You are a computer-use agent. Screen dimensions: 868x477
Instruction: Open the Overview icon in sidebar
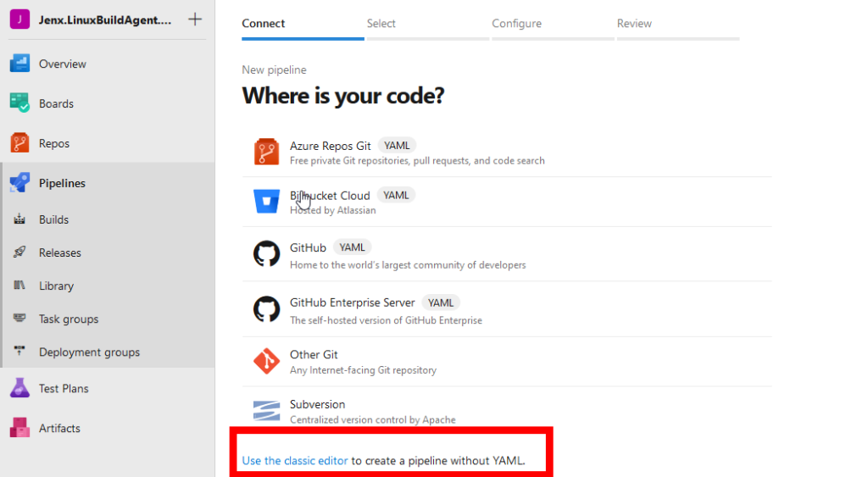20,64
